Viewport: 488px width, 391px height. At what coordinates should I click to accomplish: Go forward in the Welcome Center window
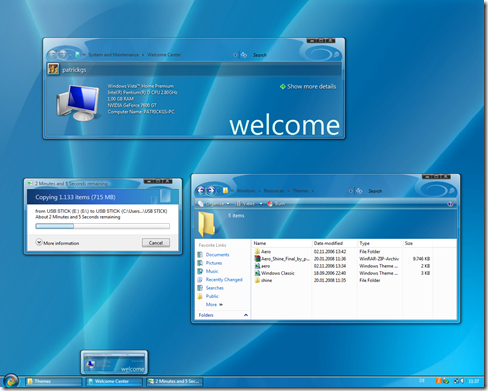click(62, 54)
